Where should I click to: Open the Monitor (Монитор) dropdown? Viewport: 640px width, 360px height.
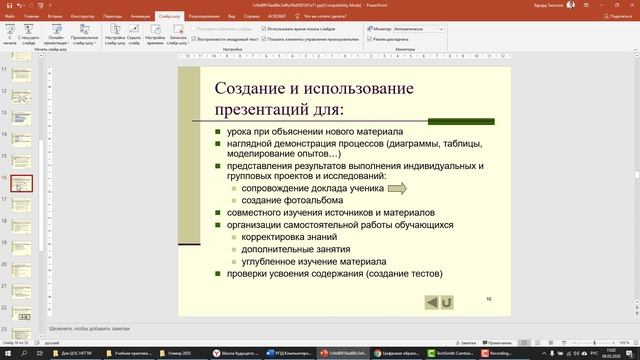coord(441,29)
